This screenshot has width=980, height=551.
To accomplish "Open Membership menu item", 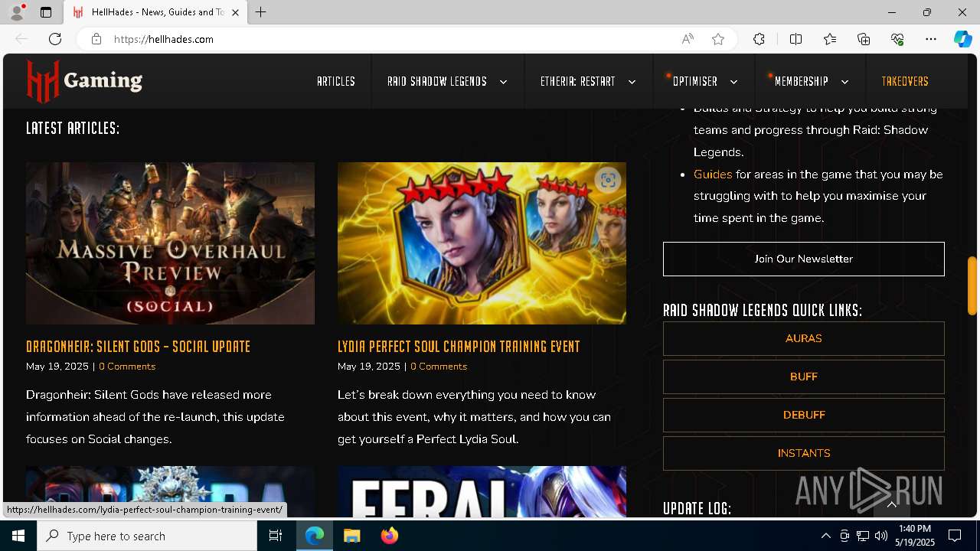I will (x=802, y=81).
